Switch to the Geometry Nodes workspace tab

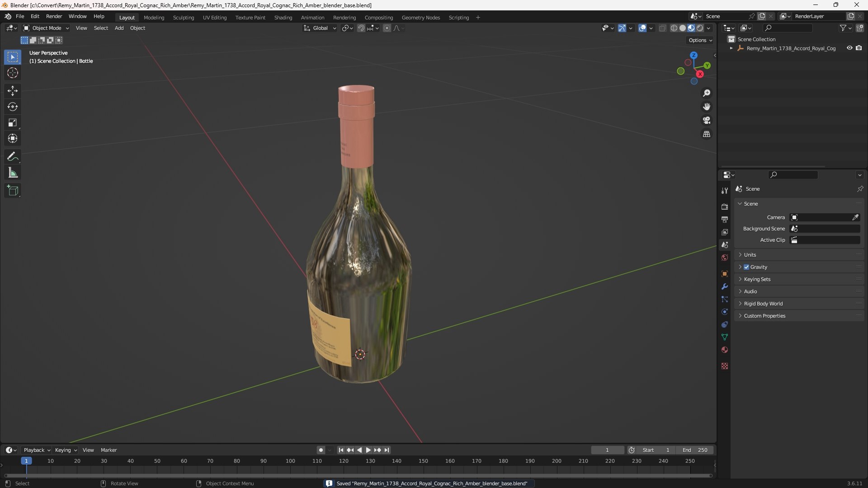420,18
